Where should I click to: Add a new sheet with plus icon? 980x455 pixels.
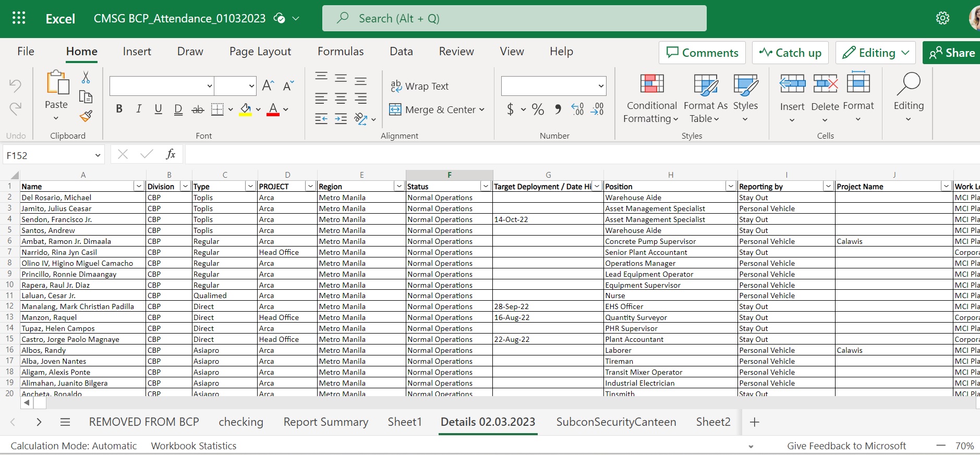754,422
